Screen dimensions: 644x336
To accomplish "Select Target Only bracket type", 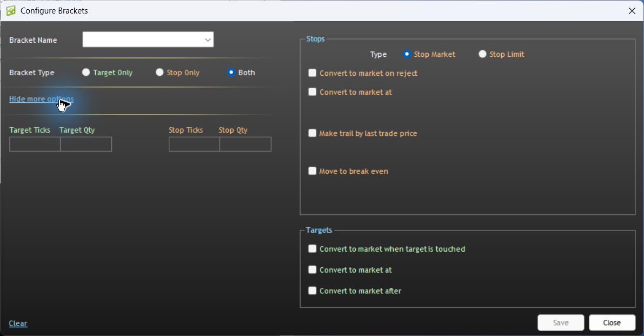I will [86, 73].
